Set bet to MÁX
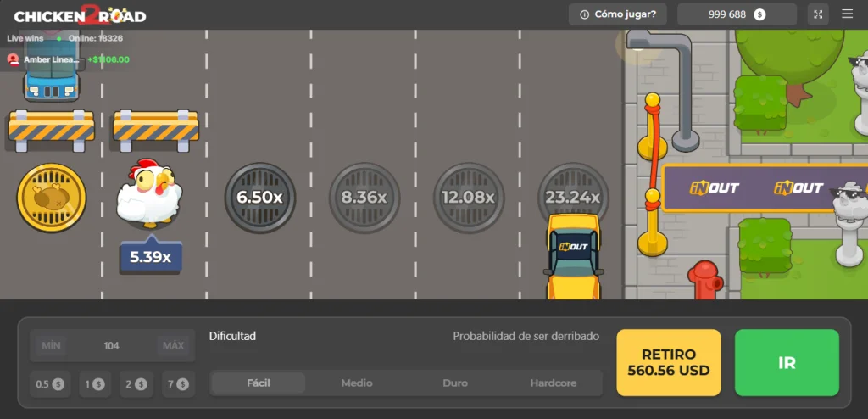Image resolution: width=868 pixels, height=419 pixels. [173, 346]
